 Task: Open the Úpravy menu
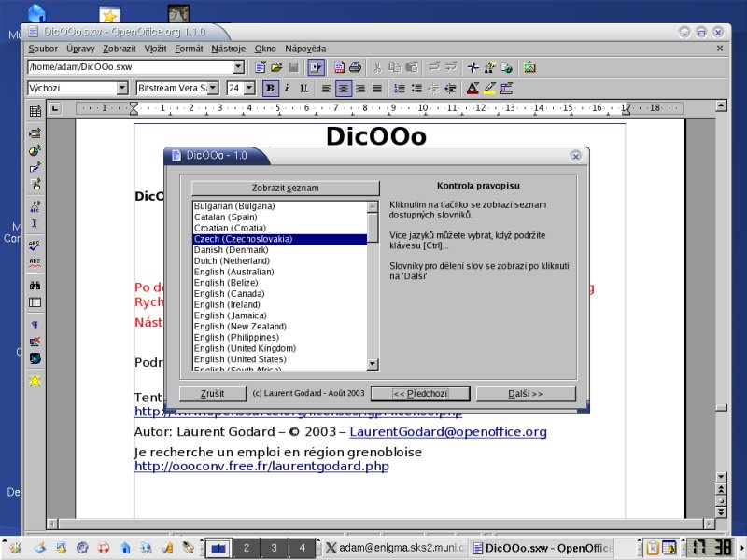pos(80,49)
